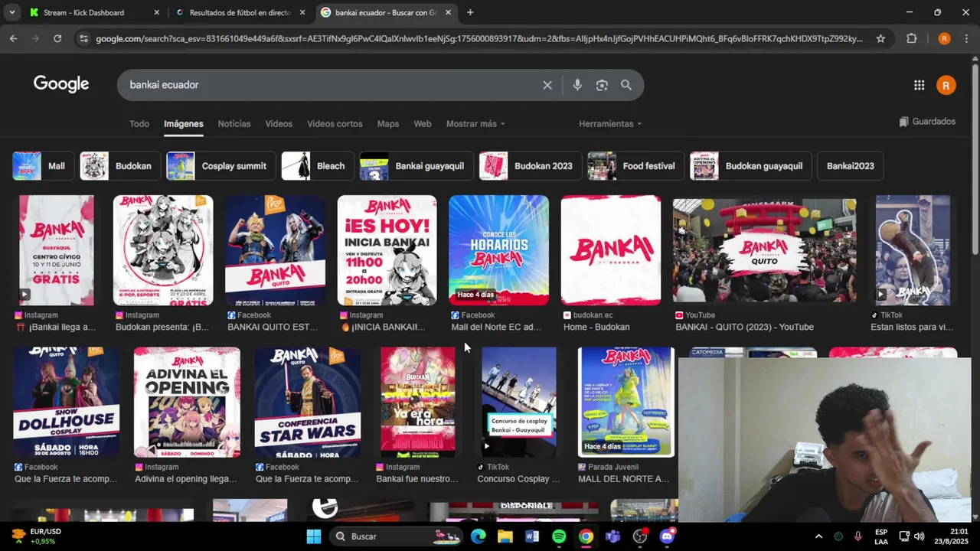Open the Show Dollhouse Cosplay image
The image size is (980, 551).
67,402
